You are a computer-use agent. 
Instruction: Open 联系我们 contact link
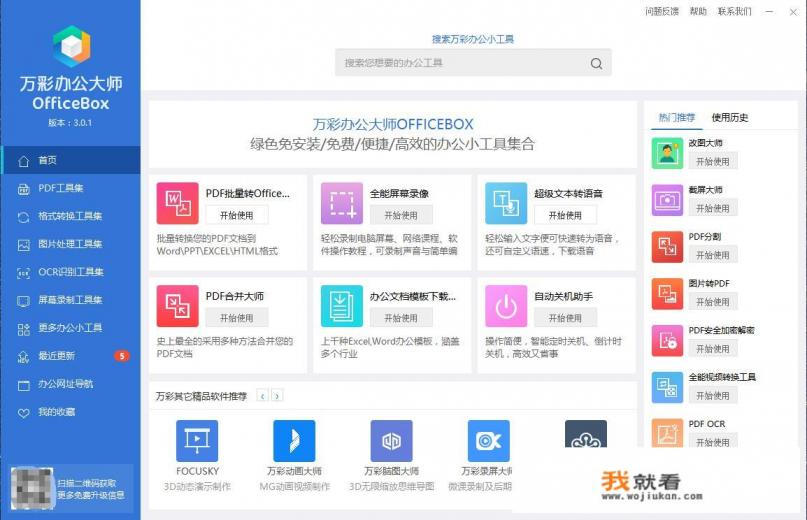[x=735, y=11]
